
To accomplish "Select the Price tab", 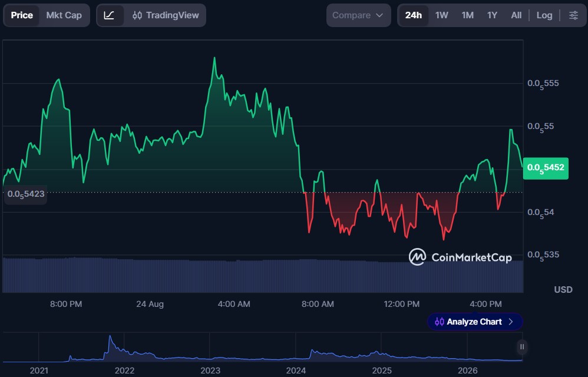I will (x=22, y=15).
